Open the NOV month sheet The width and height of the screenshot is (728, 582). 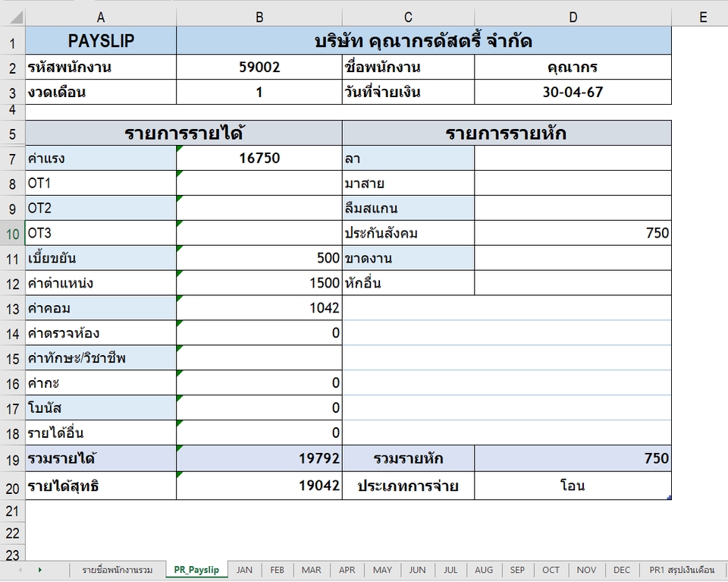(x=586, y=569)
